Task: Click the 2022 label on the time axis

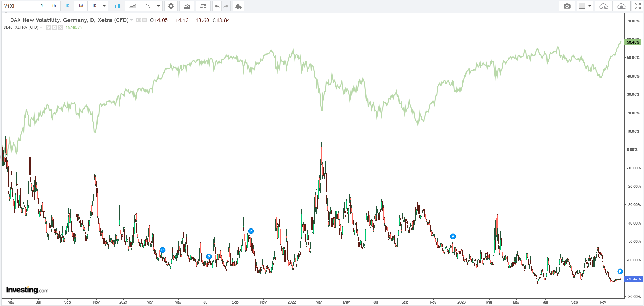Action: click(x=292, y=302)
